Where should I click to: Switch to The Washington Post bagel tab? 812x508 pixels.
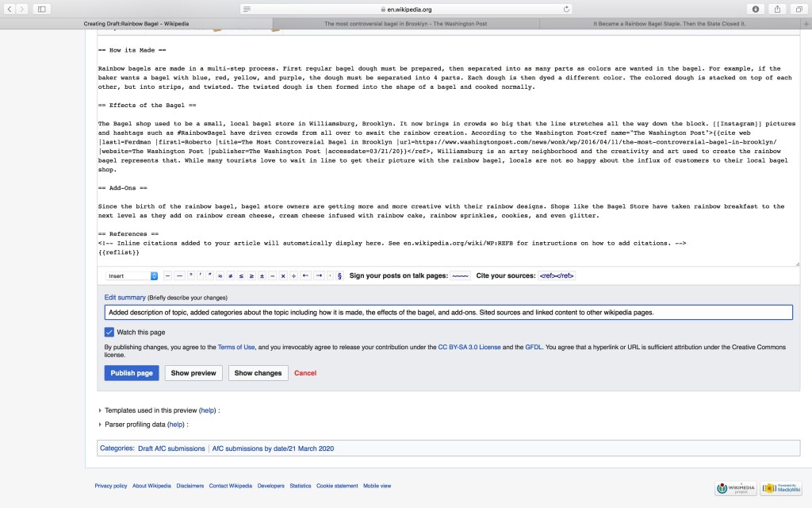coord(405,24)
